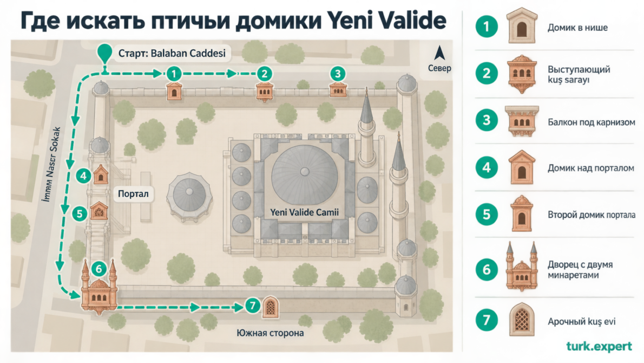This screenshot has height=363, width=644.
Task: Click the legend text Домик над порталом
Action: click(590, 168)
